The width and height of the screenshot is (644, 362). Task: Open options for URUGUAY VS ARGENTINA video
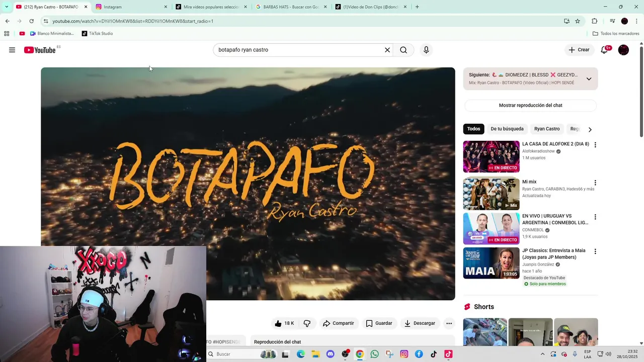[595, 217]
